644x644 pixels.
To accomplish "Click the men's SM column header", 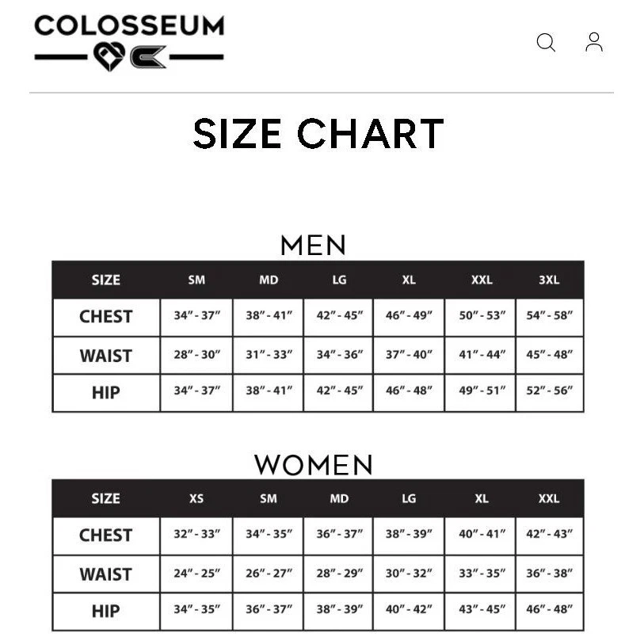I will (x=196, y=280).
